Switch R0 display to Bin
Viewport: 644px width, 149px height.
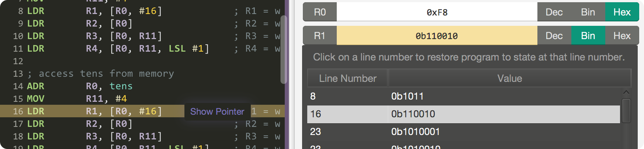(x=588, y=12)
